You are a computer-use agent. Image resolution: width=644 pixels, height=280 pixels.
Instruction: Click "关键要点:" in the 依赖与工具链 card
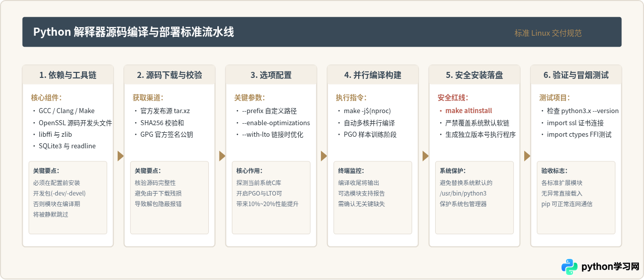point(46,171)
